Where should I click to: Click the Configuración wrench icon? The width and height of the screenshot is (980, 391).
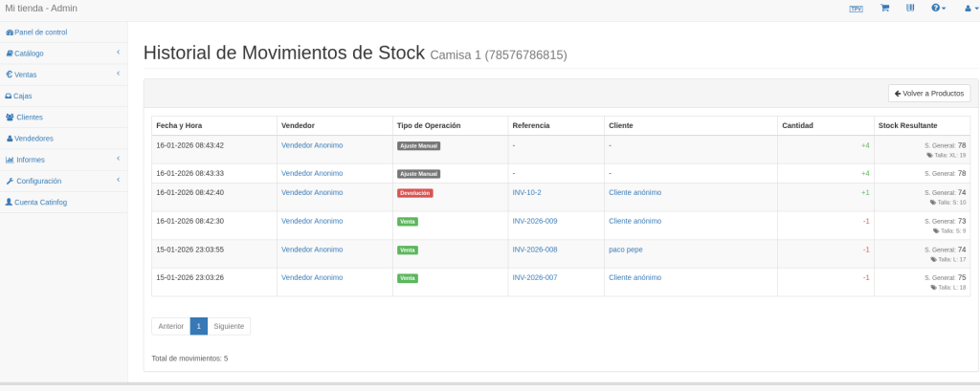pyautogui.click(x=10, y=181)
